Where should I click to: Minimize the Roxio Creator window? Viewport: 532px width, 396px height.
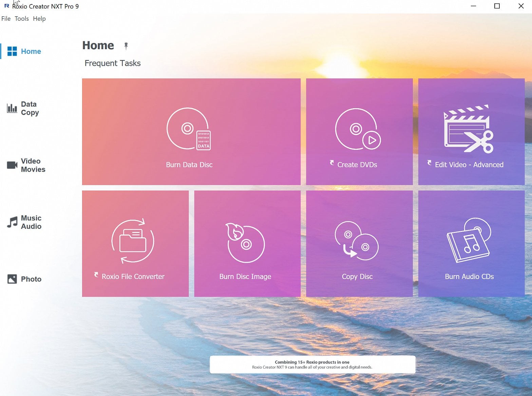coord(473,6)
